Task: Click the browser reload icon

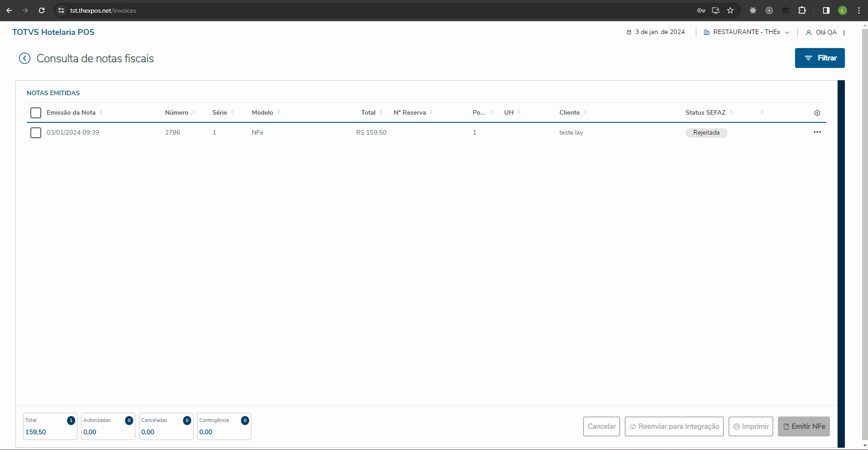Action: [x=42, y=10]
